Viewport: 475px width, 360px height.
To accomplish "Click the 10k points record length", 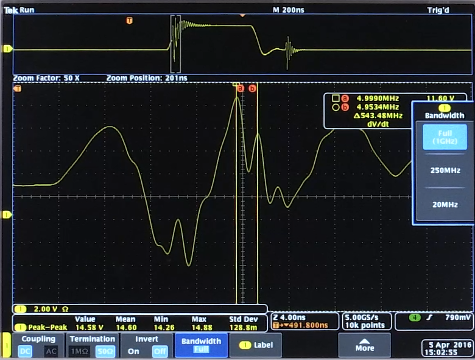I will click(365, 325).
